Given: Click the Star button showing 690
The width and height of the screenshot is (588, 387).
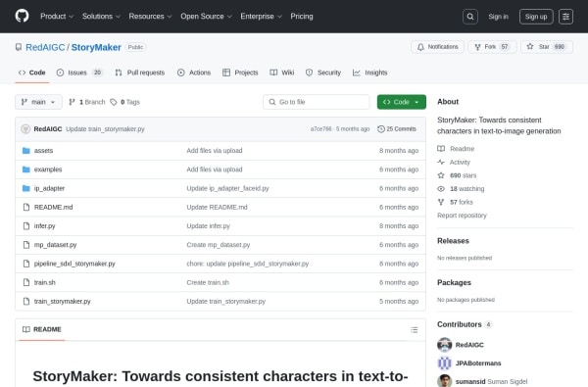Looking at the screenshot, I should (x=547, y=47).
